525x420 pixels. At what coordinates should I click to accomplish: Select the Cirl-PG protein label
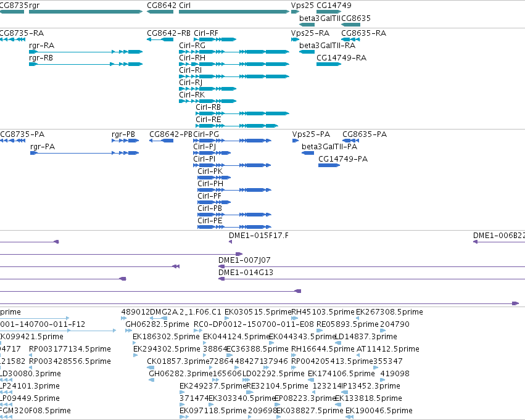(x=206, y=134)
